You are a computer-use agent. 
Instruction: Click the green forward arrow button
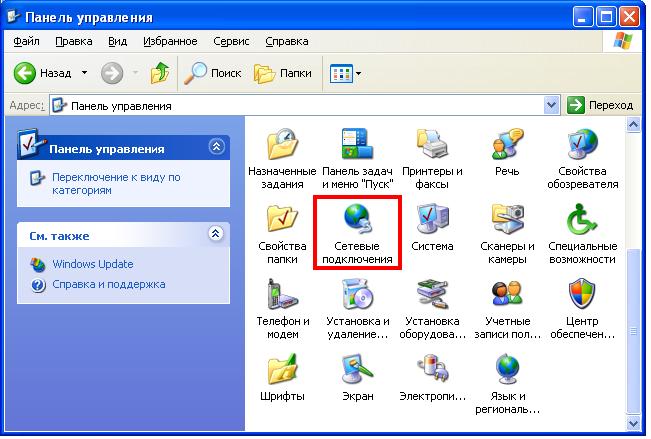click(112, 73)
